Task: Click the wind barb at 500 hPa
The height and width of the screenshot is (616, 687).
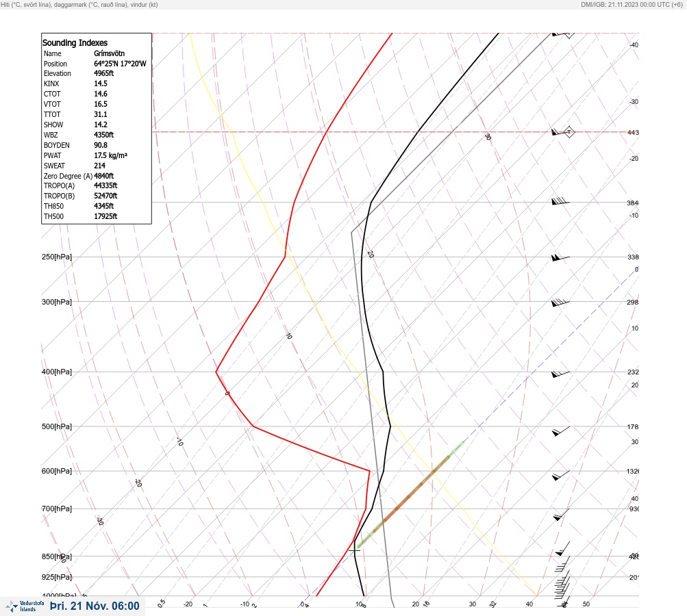Action: click(x=561, y=431)
